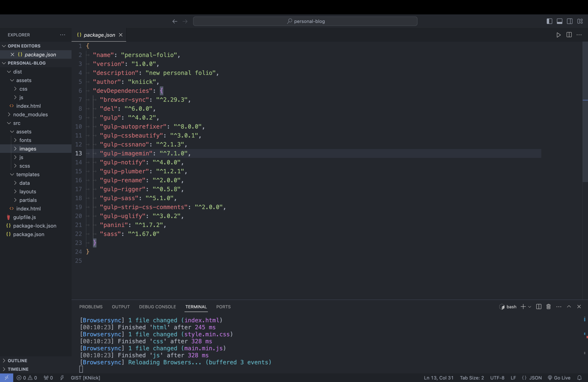Expand the js folder under src assets

pyautogui.click(x=21, y=157)
